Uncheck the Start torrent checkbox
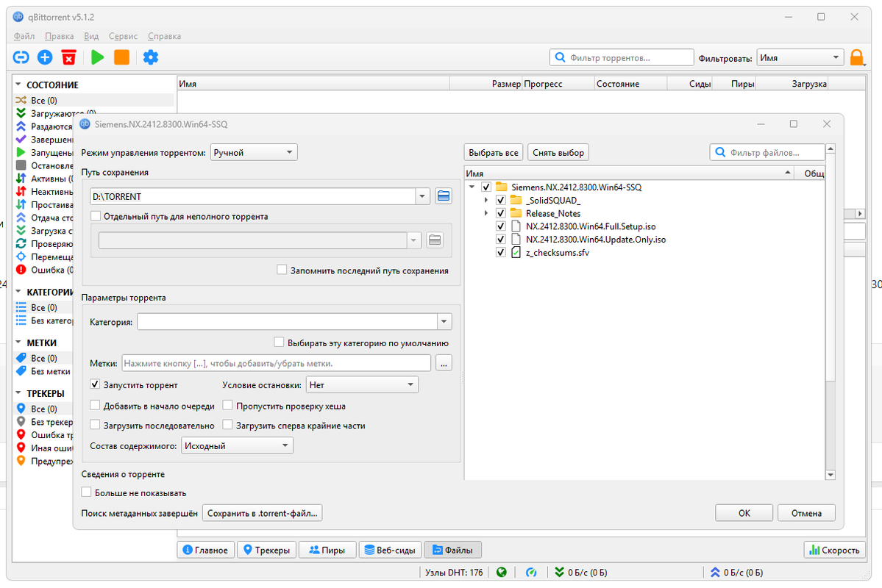The image size is (882, 588). (95, 384)
